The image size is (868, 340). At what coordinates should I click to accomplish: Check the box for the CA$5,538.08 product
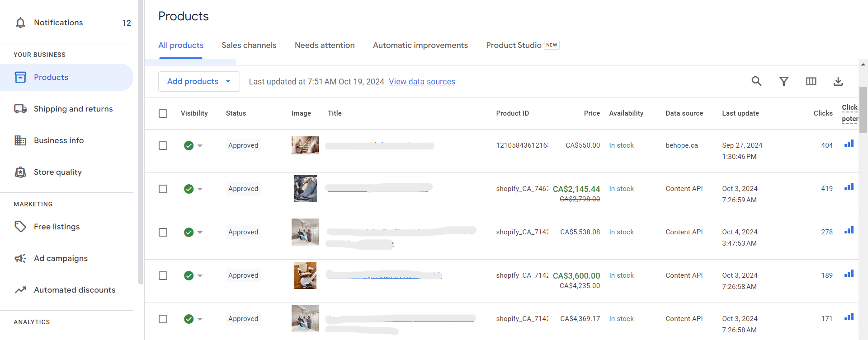[163, 232]
